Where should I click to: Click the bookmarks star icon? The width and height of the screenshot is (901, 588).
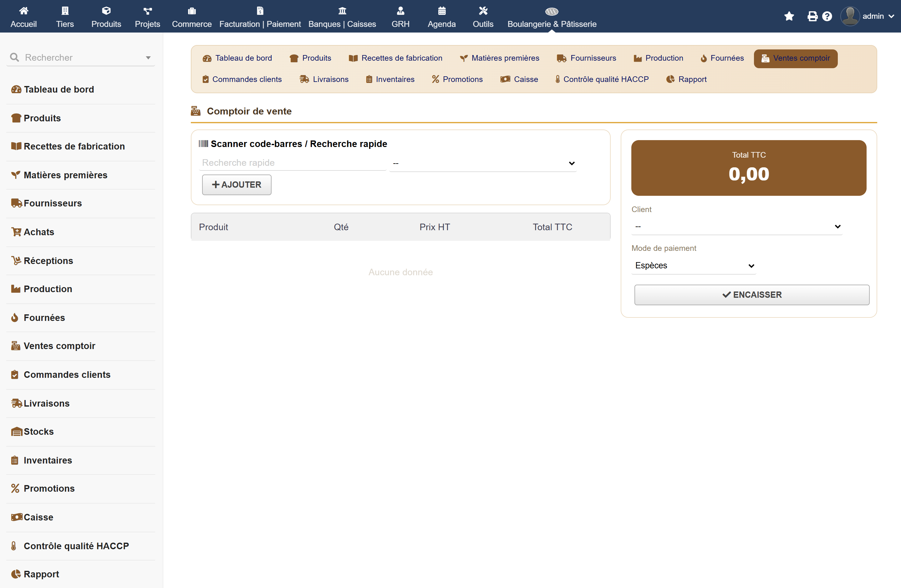(789, 16)
